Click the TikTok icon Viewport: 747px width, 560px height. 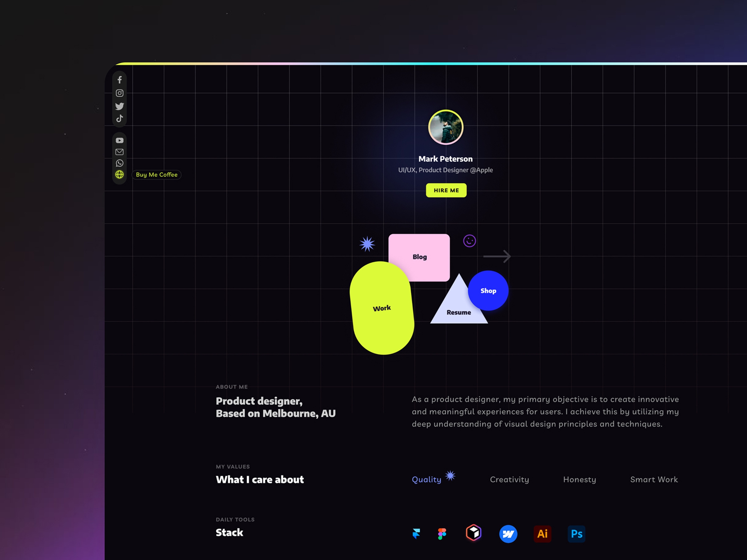pos(120,119)
